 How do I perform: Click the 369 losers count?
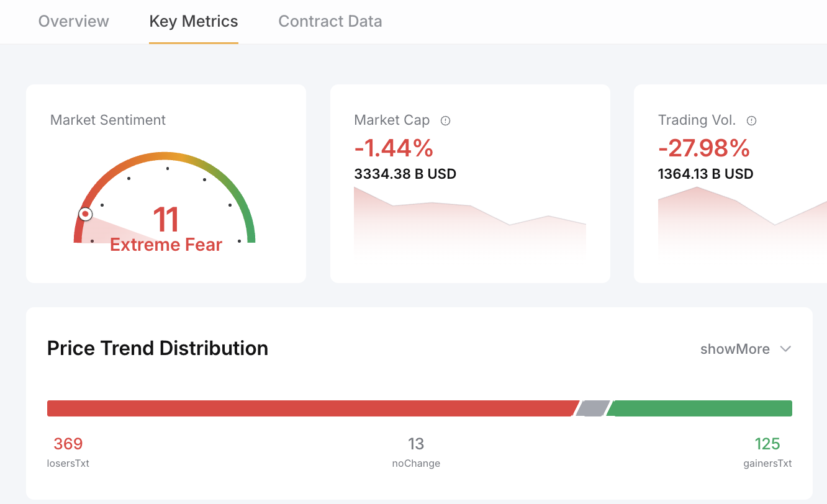coord(68,444)
